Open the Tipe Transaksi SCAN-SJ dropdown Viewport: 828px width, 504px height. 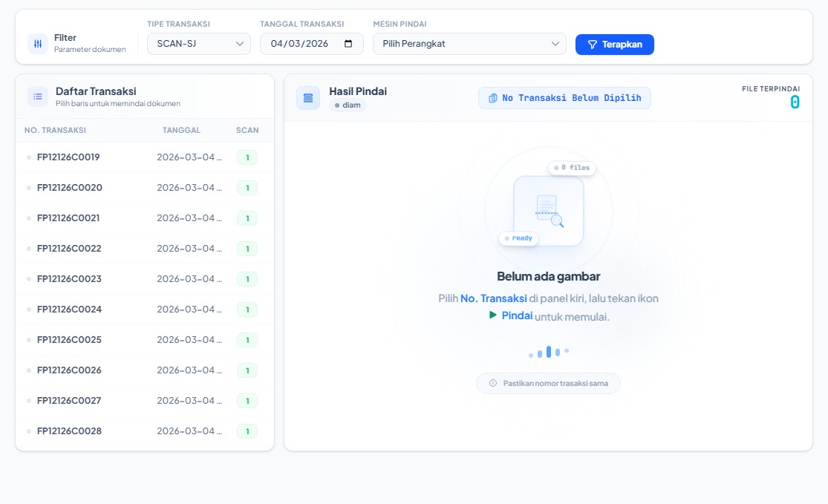point(198,44)
